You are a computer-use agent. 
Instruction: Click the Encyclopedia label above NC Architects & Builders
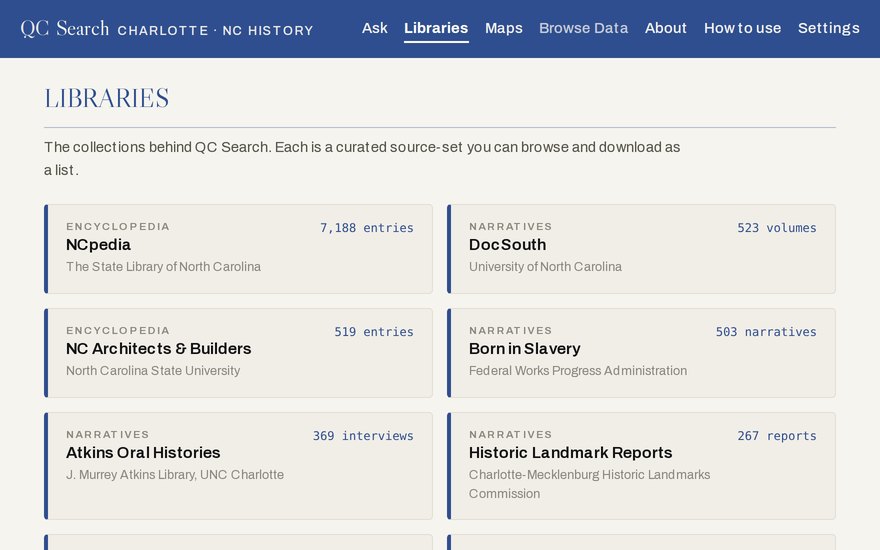[118, 330]
